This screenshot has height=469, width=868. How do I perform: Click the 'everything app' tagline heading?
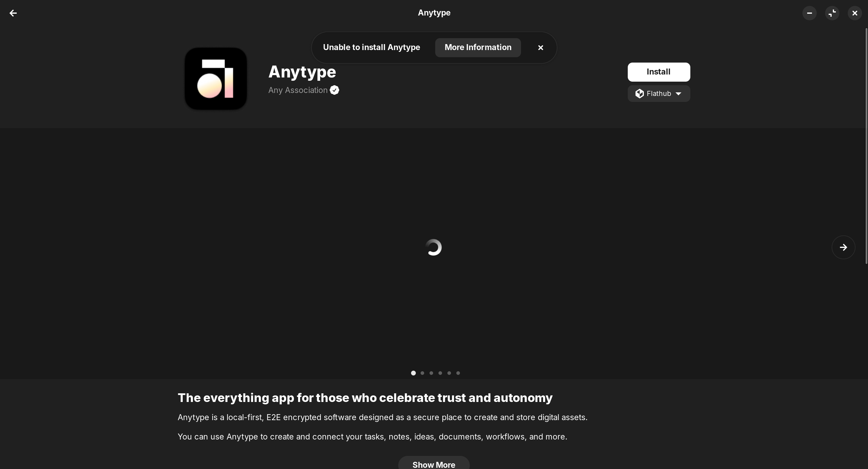365,398
